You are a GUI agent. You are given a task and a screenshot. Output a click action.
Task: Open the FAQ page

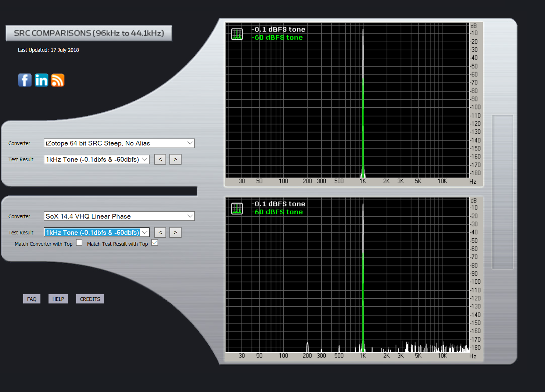point(32,299)
